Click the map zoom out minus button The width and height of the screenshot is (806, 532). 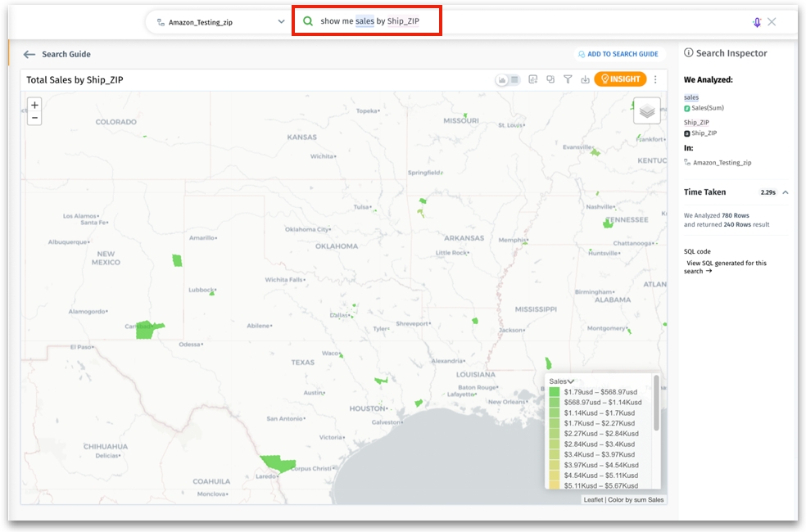pos(34,118)
